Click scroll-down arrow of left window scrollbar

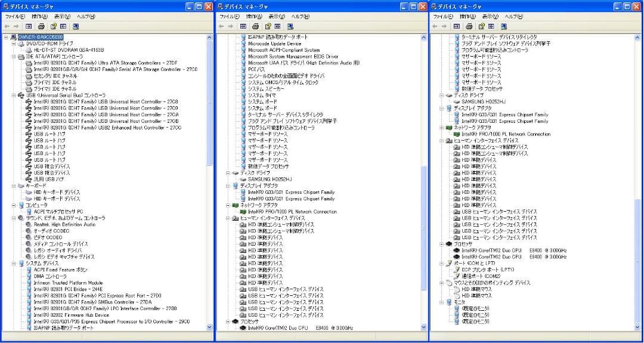(209, 327)
